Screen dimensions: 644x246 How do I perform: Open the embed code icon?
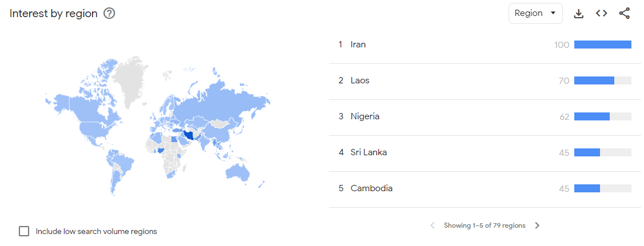click(x=601, y=14)
